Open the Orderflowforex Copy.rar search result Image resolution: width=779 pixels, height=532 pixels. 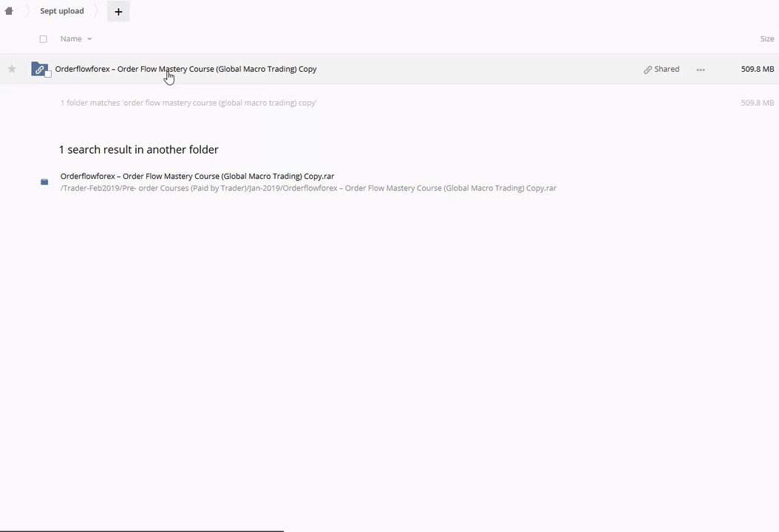(197, 176)
